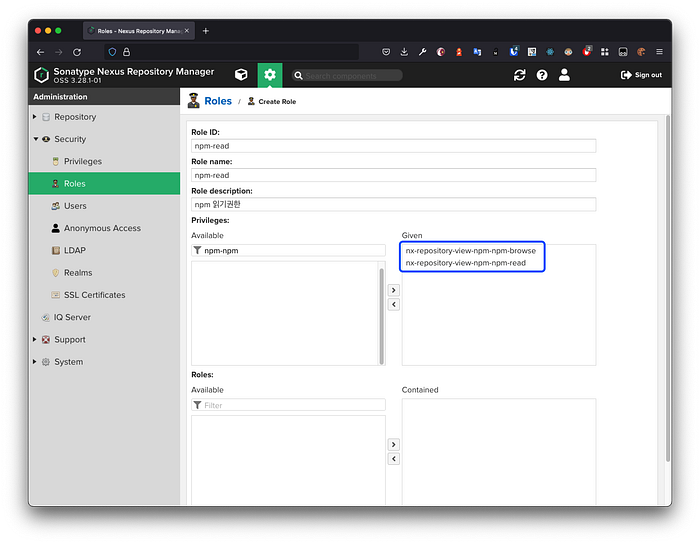Focus the Search components field
Screen dimensions: 700x544
coord(347,75)
